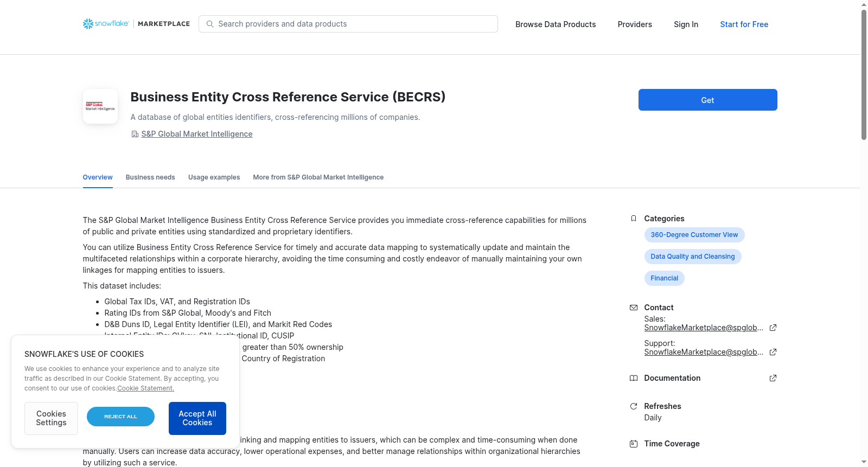Accept All Cookies in the banner
Screen dimensions: 868x467
[x=197, y=418]
